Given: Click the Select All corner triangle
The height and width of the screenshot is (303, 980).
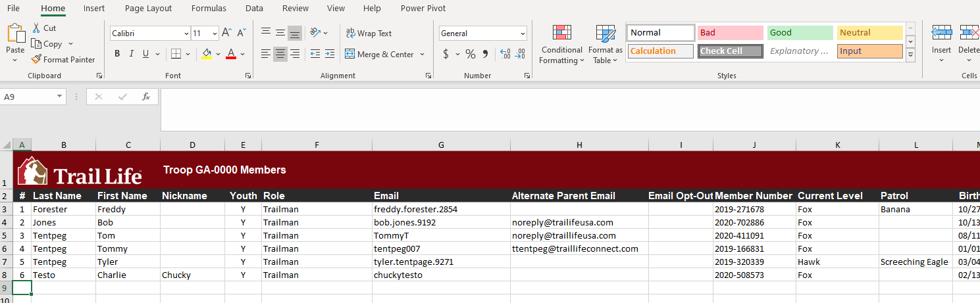Looking at the screenshot, I should (x=6, y=145).
